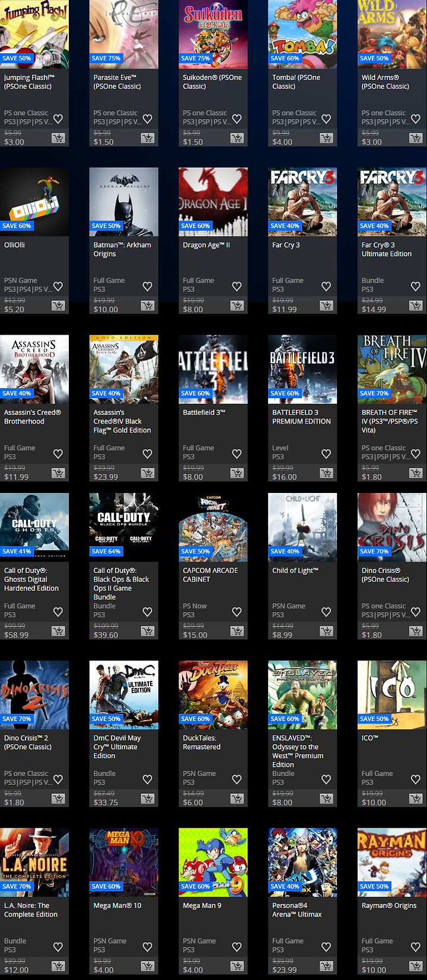Open Child of Light cover image
This screenshot has height=980, width=427.
[302, 527]
